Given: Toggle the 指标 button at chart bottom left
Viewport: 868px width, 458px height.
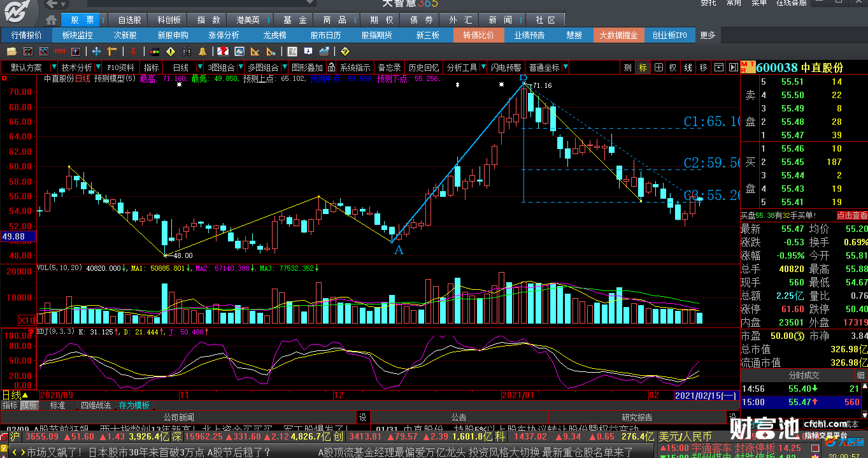Looking at the screenshot, I should click(10, 405).
